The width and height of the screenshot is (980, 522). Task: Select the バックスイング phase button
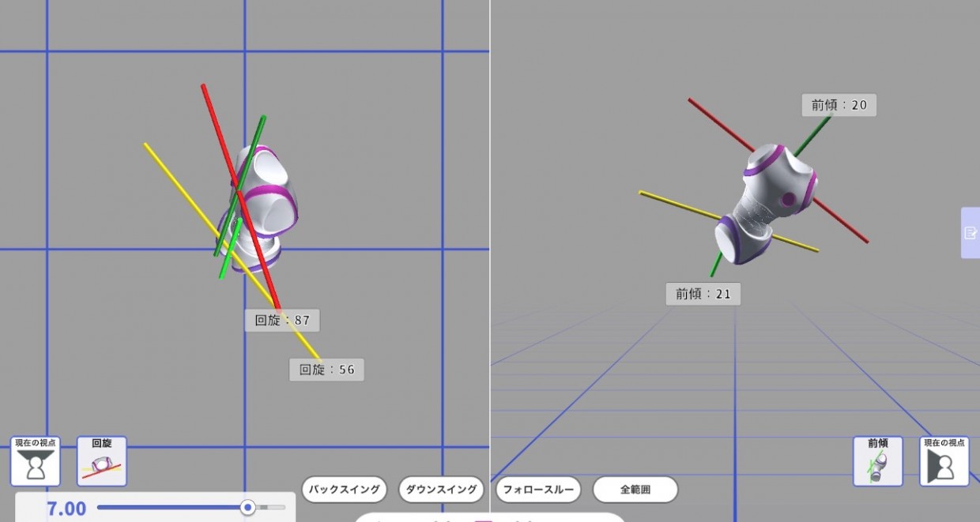(x=344, y=490)
